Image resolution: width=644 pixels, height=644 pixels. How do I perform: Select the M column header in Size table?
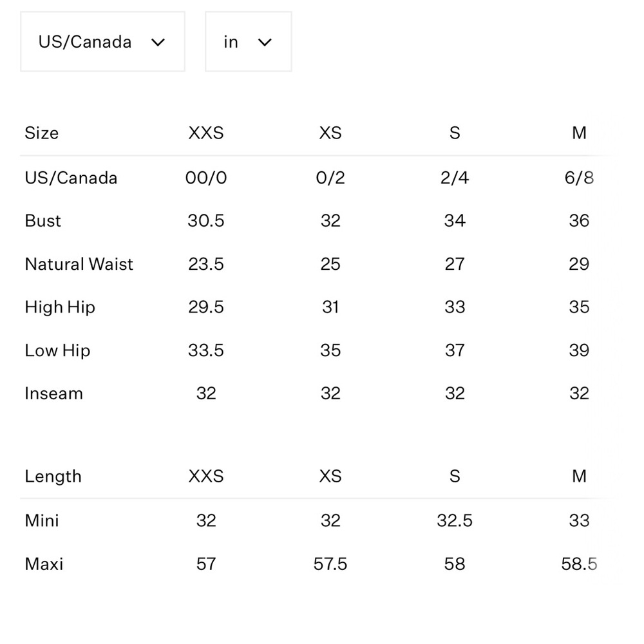579,133
